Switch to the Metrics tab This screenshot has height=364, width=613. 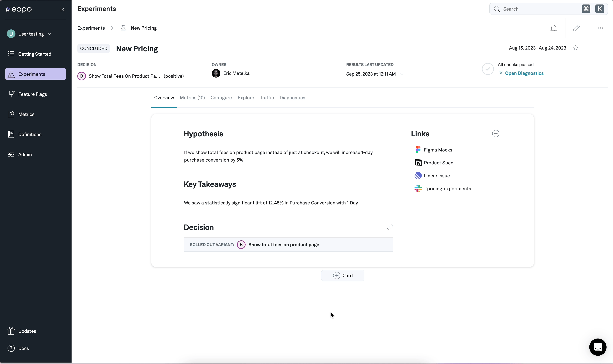(192, 97)
